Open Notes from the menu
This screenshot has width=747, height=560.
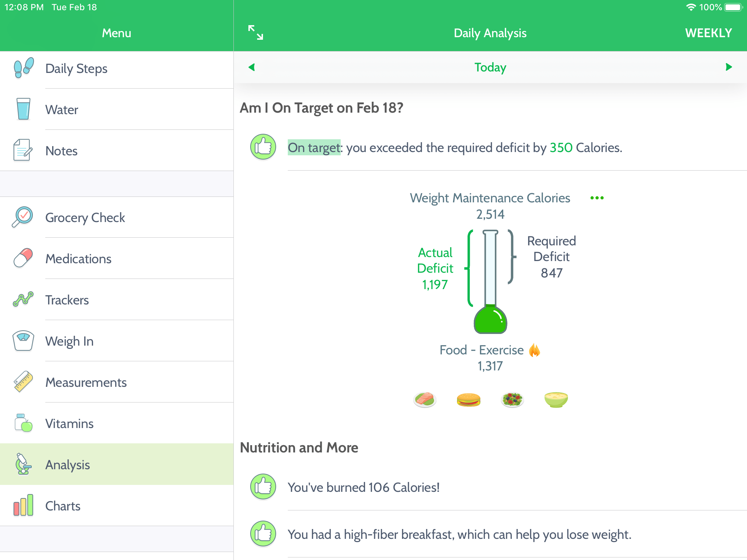[x=61, y=151]
